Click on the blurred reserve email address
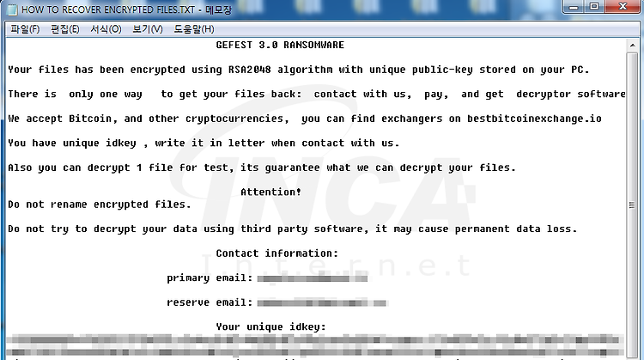The image size is (644, 360). [322, 303]
